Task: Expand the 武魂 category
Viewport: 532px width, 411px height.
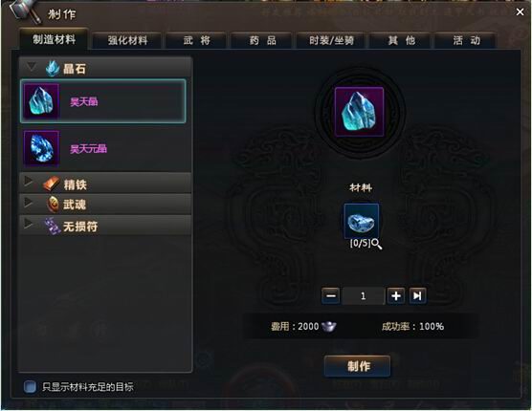Action: coord(105,205)
